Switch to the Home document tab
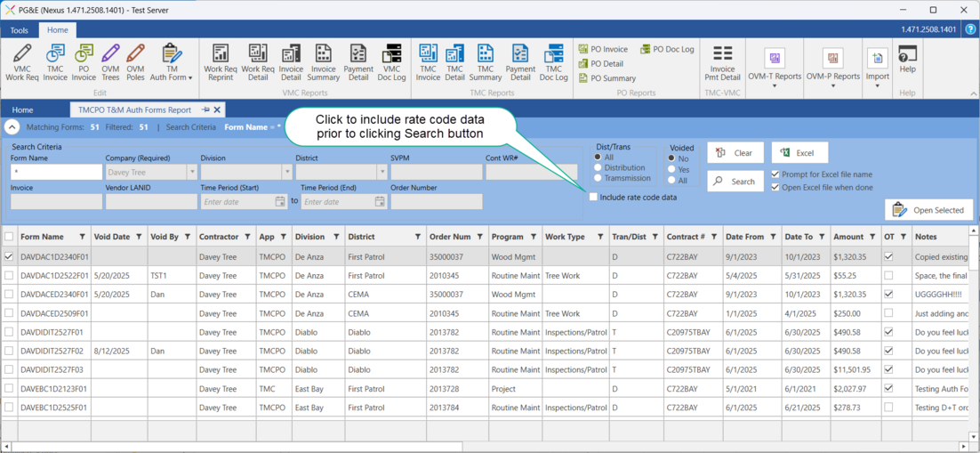This screenshot has width=980, height=453. click(x=23, y=110)
